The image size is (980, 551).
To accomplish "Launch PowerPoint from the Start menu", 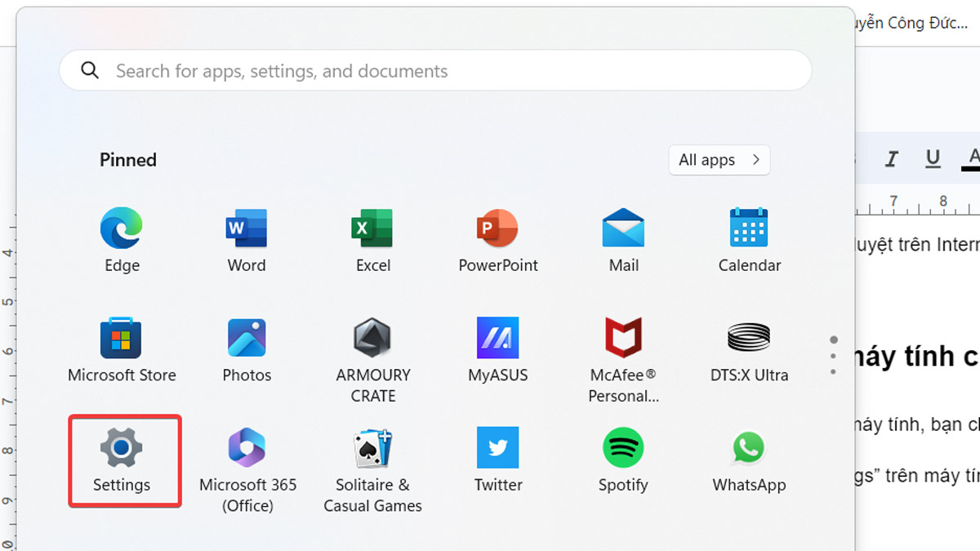I will tap(498, 229).
